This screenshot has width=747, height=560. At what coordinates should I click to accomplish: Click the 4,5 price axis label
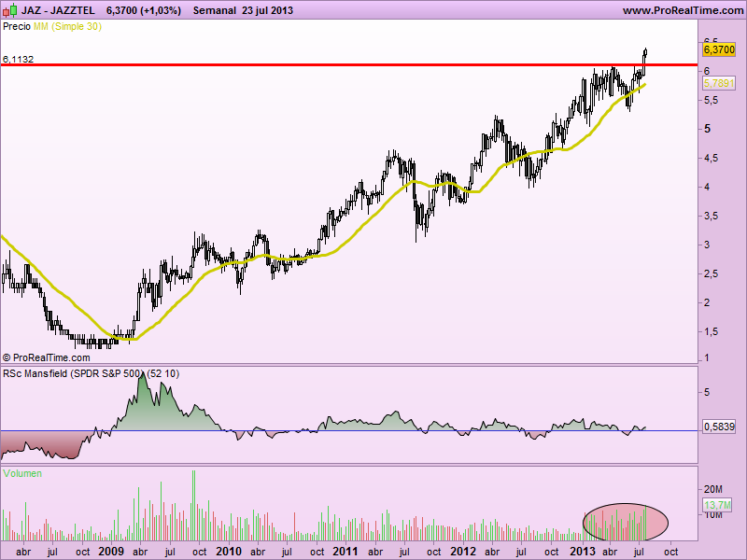(712, 158)
